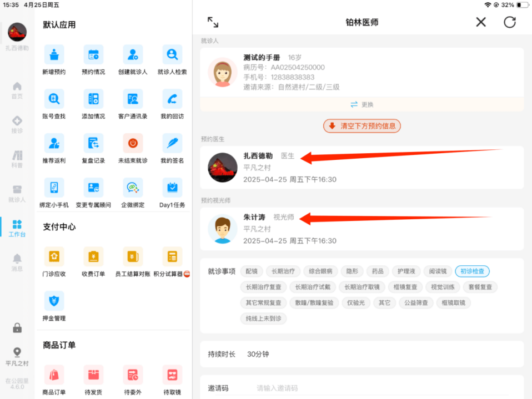Toggle the 综合眼病 visit item tag
Viewport: 532px width, 399px height.
pyautogui.click(x=320, y=271)
